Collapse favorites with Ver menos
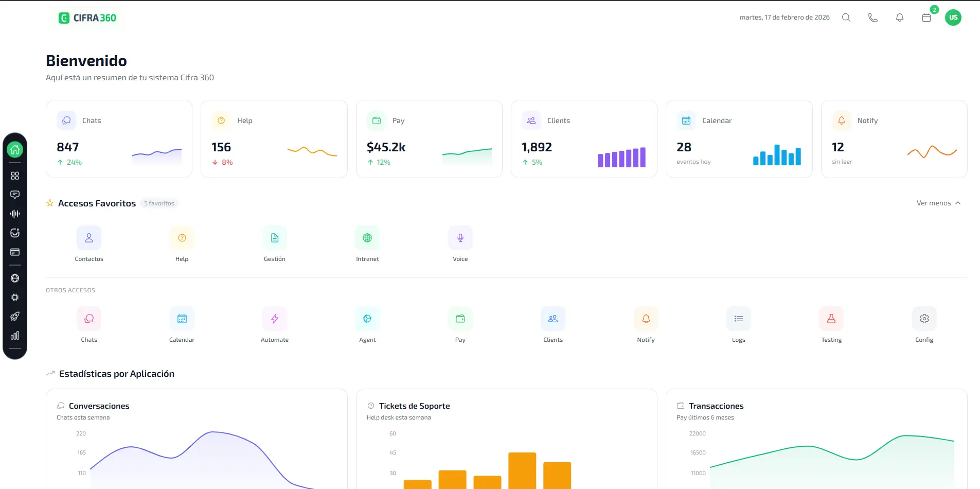The height and width of the screenshot is (489, 980). [938, 203]
